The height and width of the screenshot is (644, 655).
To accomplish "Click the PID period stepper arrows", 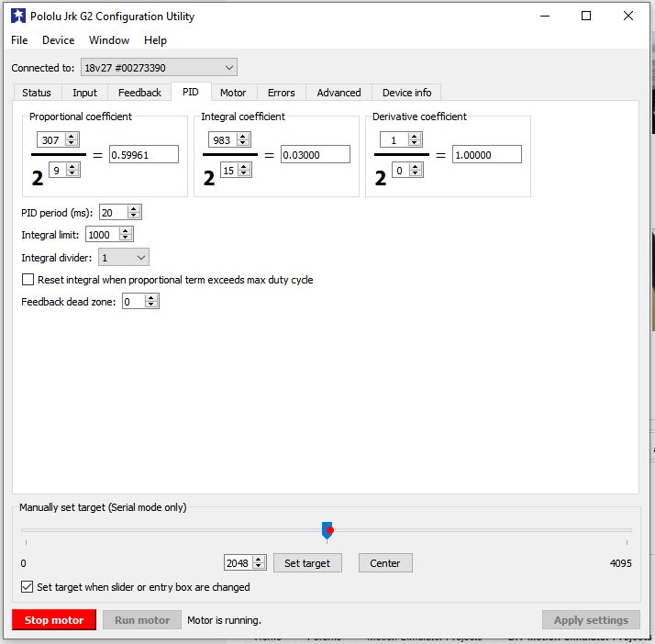I will tap(134, 213).
